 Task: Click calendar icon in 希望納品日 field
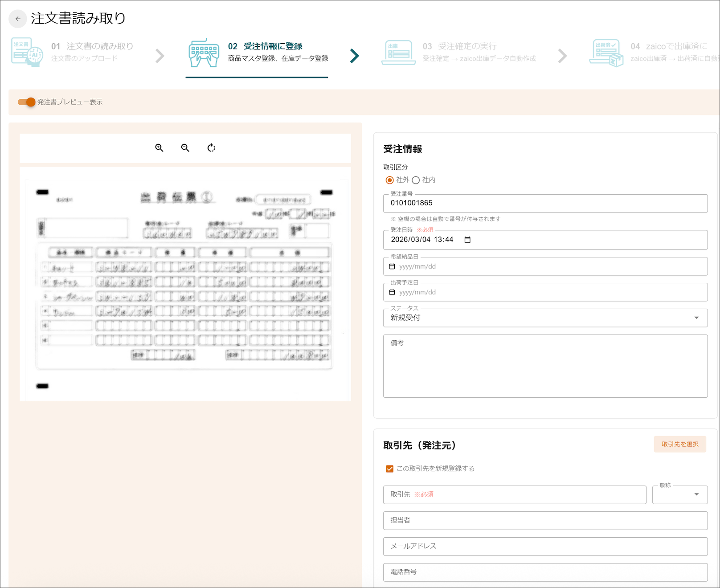click(392, 266)
